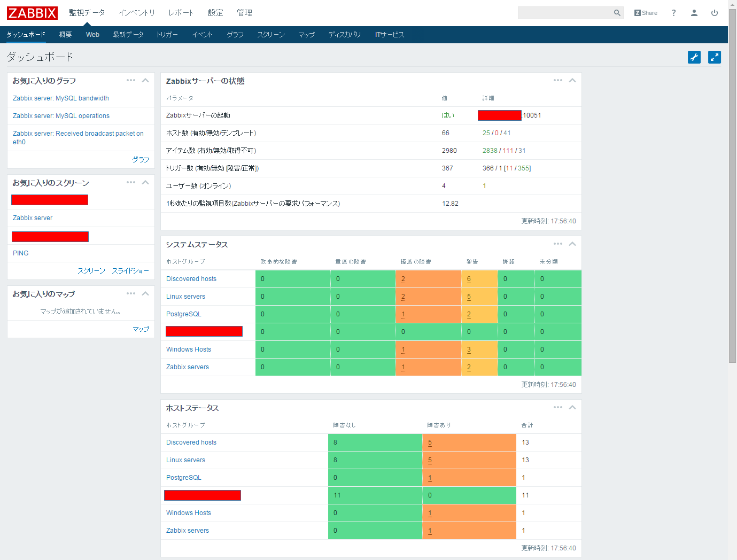
Task: Open menu dots of お気に入りのマップ widget
Action: point(131,293)
